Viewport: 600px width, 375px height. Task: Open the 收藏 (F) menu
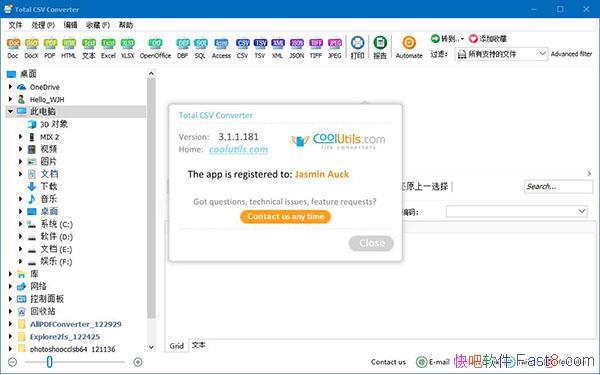coord(98,25)
